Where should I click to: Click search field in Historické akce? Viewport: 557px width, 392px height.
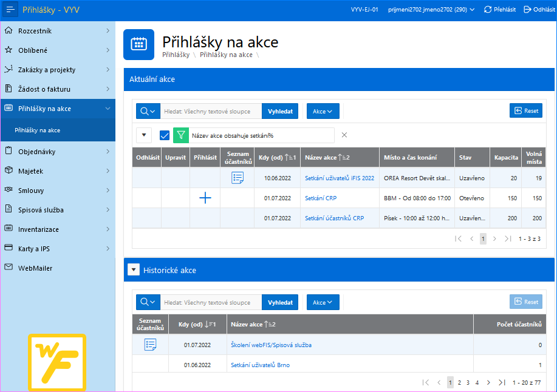pos(211,302)
